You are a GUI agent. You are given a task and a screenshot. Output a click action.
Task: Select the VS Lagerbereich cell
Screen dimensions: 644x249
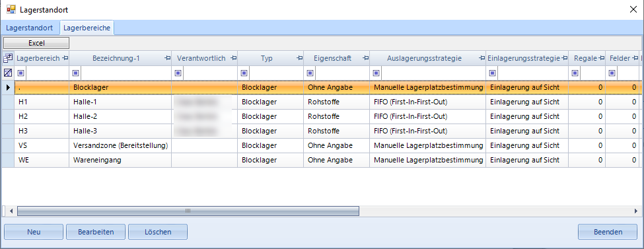(x=42, y=145)
